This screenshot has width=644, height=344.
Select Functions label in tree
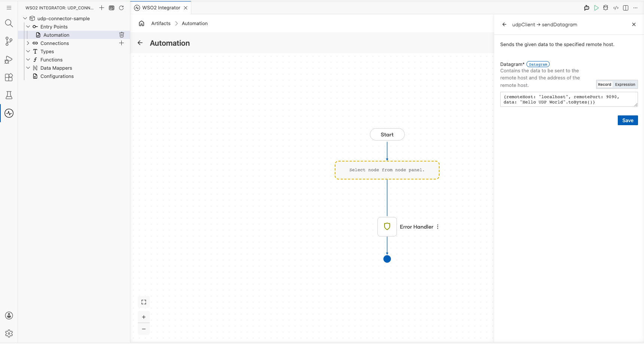[x=51, y=60]
